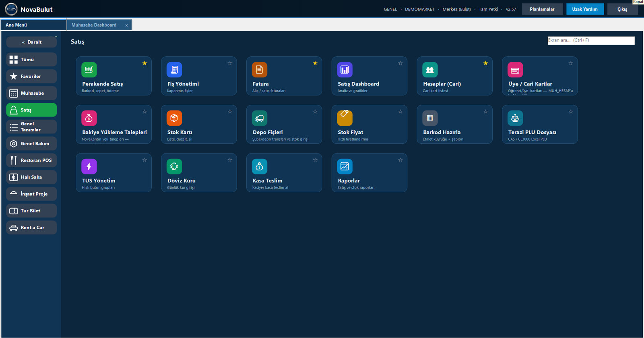
Task: Star the Satış Dashboard card
Action: click(400, 63)
